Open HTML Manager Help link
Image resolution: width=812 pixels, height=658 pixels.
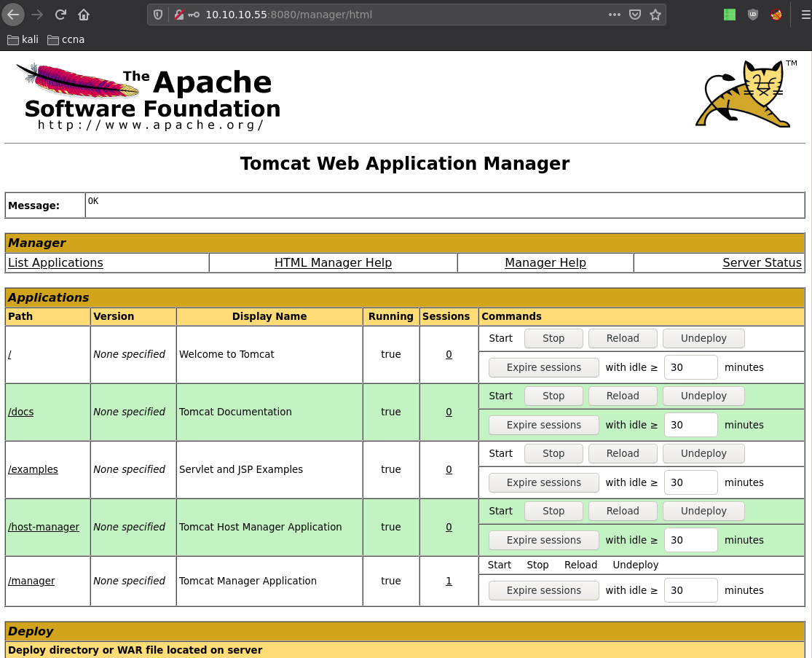pyautogui.click(x=333, y=262)
